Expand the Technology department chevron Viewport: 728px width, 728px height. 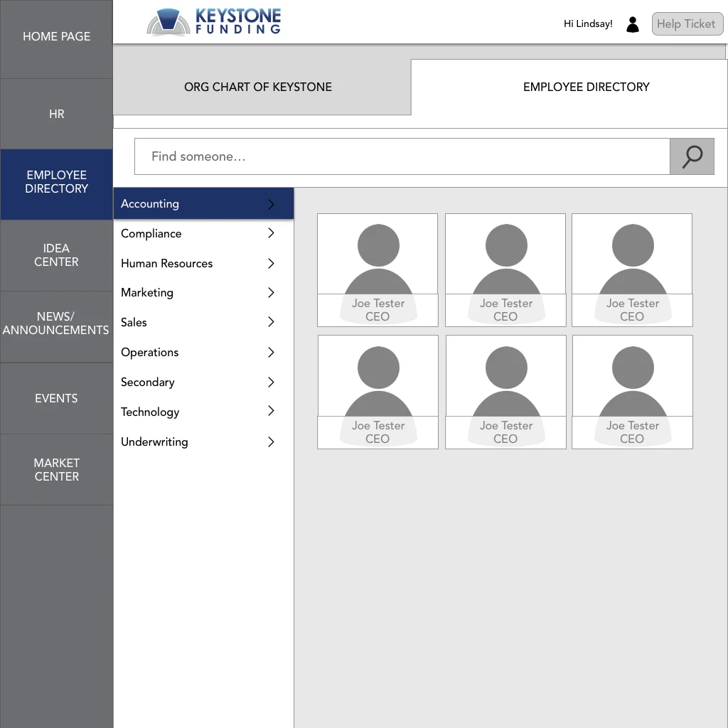tap(271, 411)
